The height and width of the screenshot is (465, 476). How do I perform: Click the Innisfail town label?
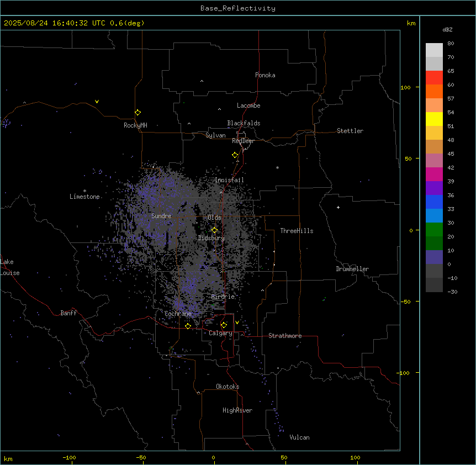click(229, 180)
